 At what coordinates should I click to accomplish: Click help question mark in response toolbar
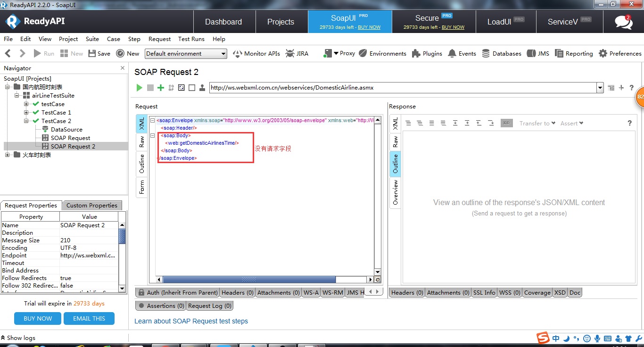pos(629,123)
